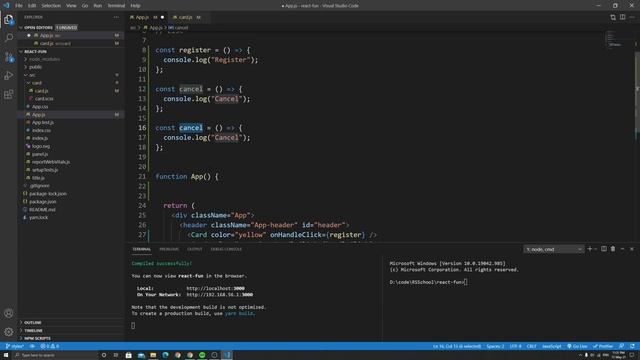Create a new terminal with plus icon
This screenshot has width=640, height=360.
click(x=589, y=249)
